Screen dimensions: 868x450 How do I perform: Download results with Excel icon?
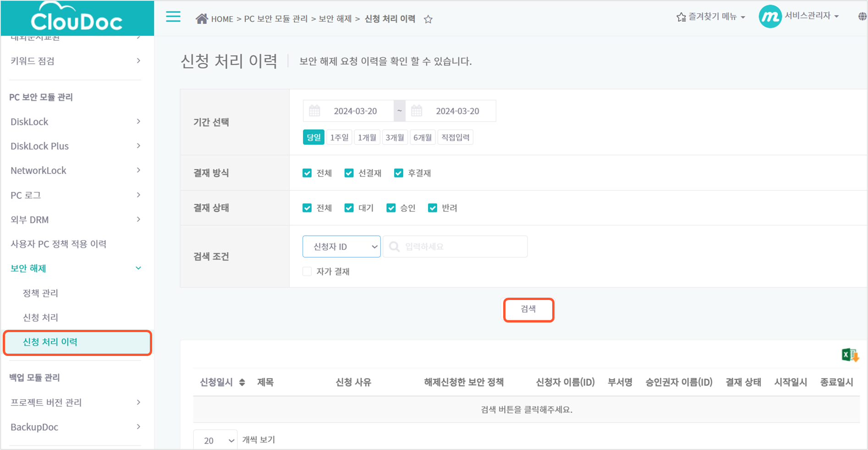850,355
